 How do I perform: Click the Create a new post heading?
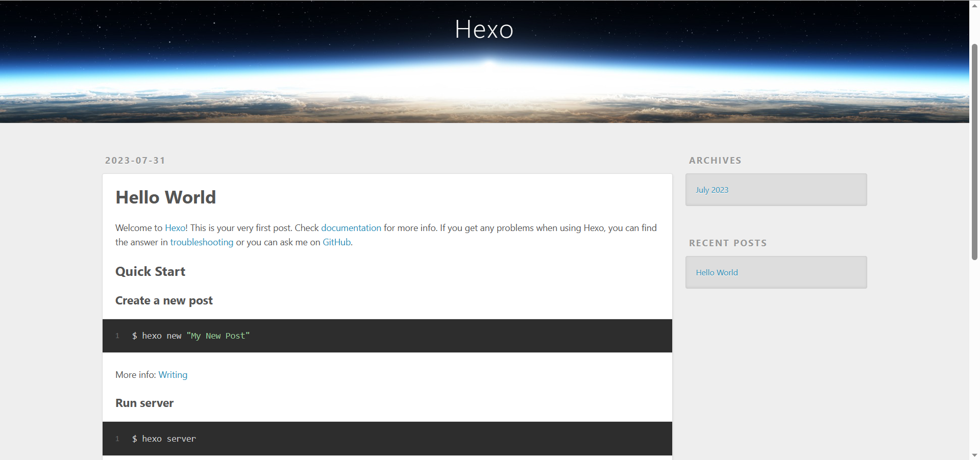pos(164,301)
